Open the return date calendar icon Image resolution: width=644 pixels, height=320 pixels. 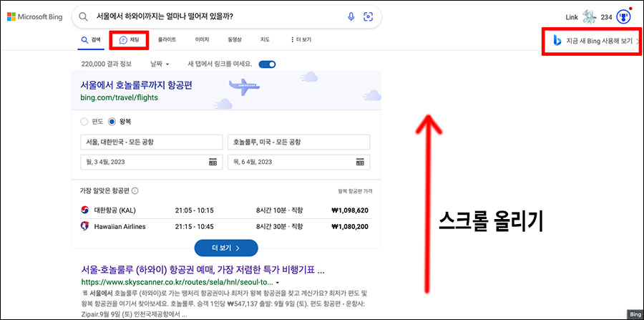360,162
